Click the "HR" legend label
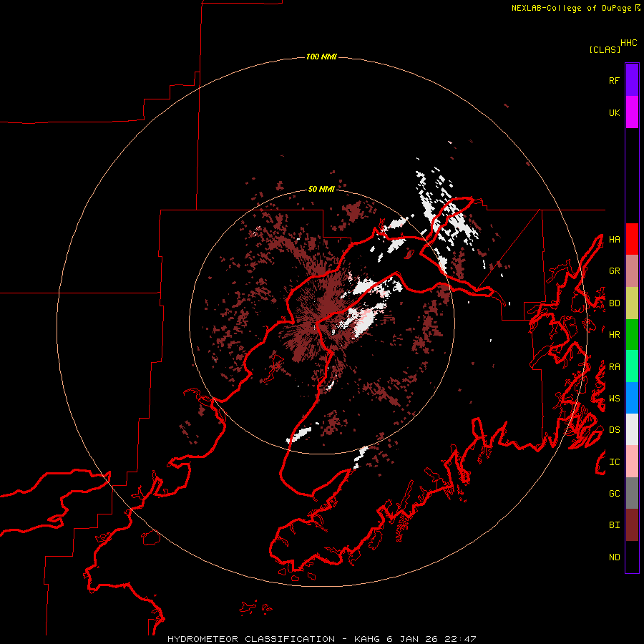This screenshot has height=644, width=644. 614,335
